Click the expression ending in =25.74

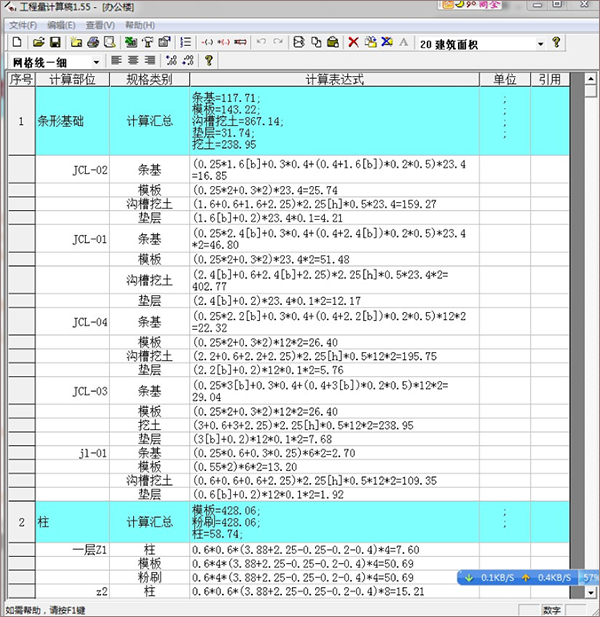pos(334,190)
